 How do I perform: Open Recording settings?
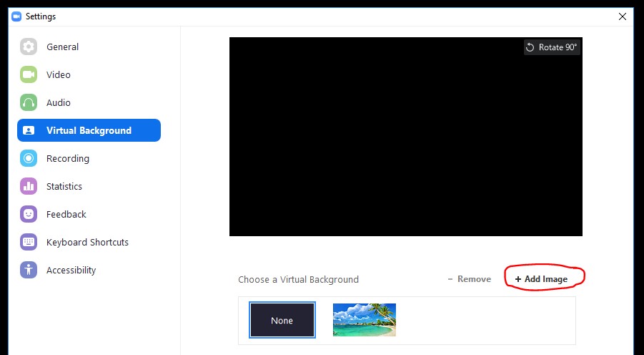pos(89,158)
